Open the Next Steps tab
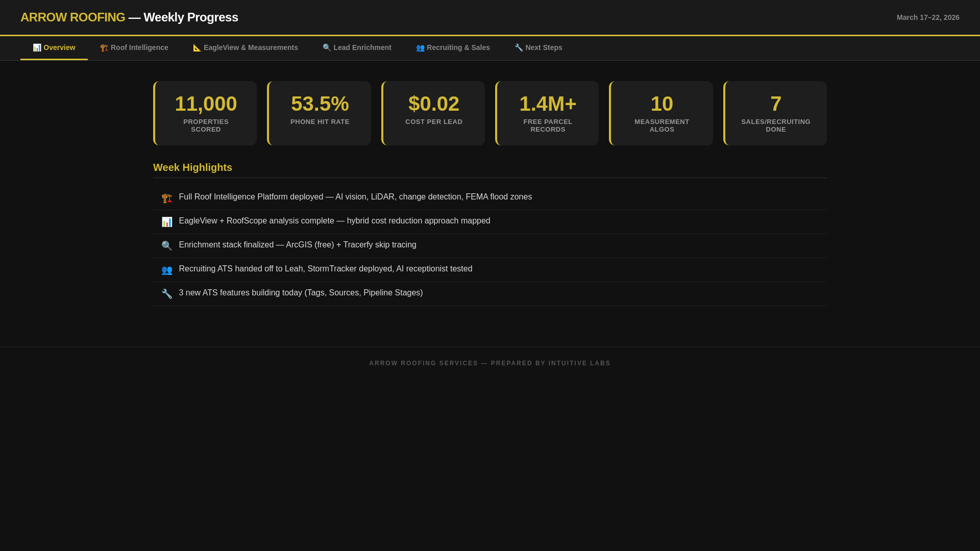This screenshot has height=551, width=980. click(x=538, y=48)
